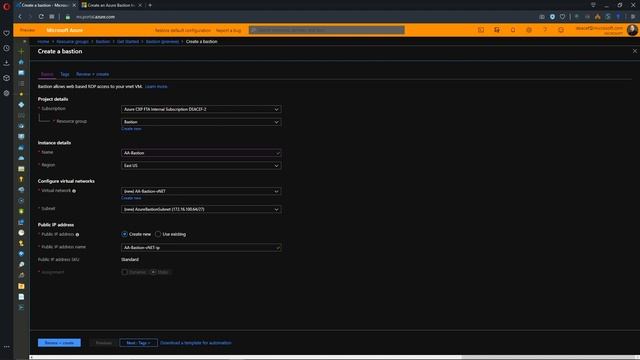Open Opera downloads in sidebar

pos(6,63)
